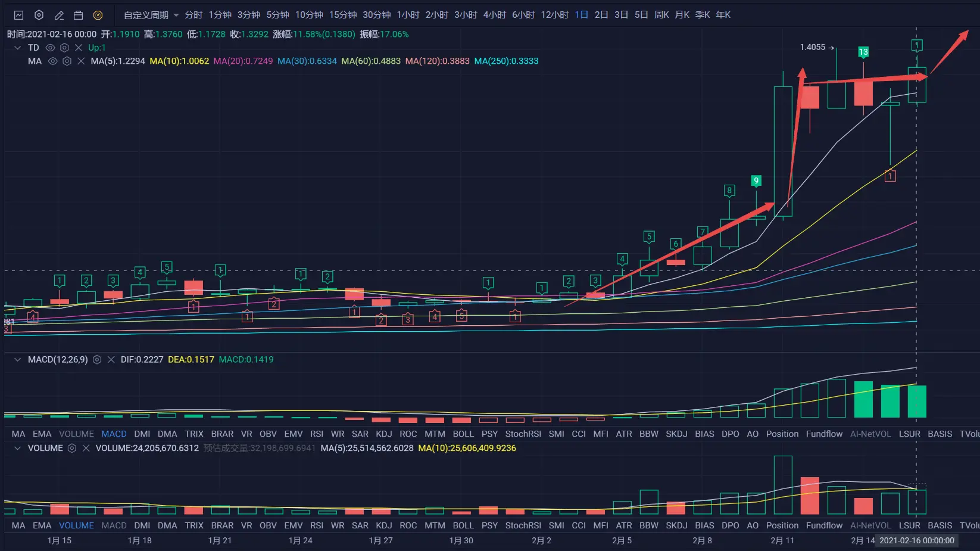Select SAR in lower indicator row
The width and height of the screenshot is (980, 551).
[360, 525]
